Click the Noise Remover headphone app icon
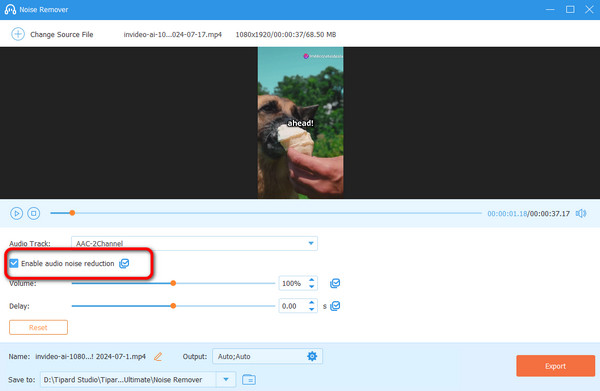Screen dimensions: 600x391 tap(10, 9)
